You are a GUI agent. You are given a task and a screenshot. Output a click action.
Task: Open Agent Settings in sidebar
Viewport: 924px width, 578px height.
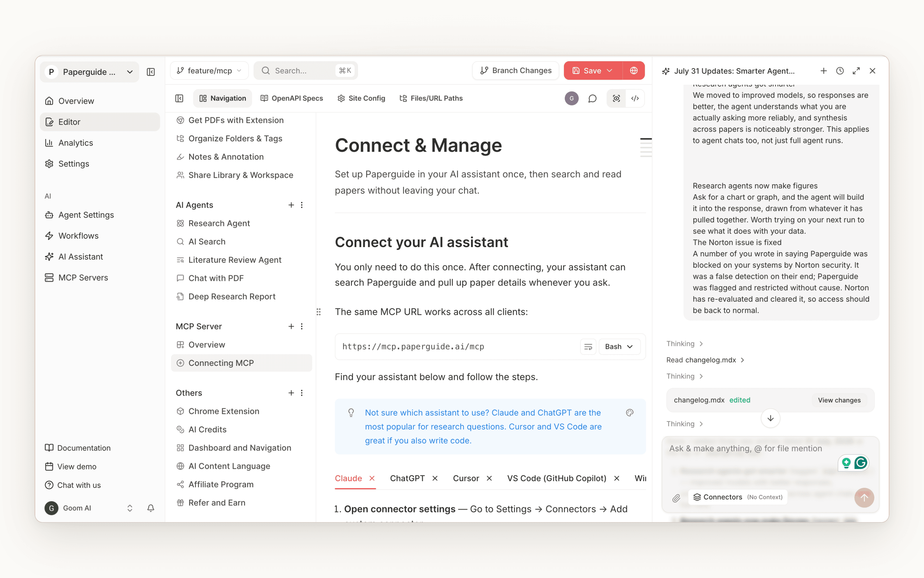tap(100, 215)
